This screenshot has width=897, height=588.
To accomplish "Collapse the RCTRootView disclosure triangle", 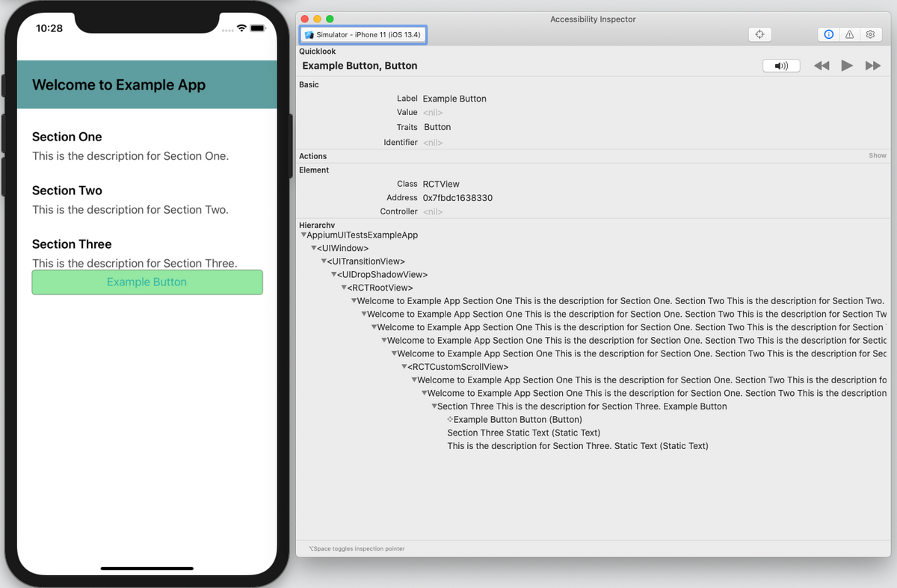I will point(344,288).
